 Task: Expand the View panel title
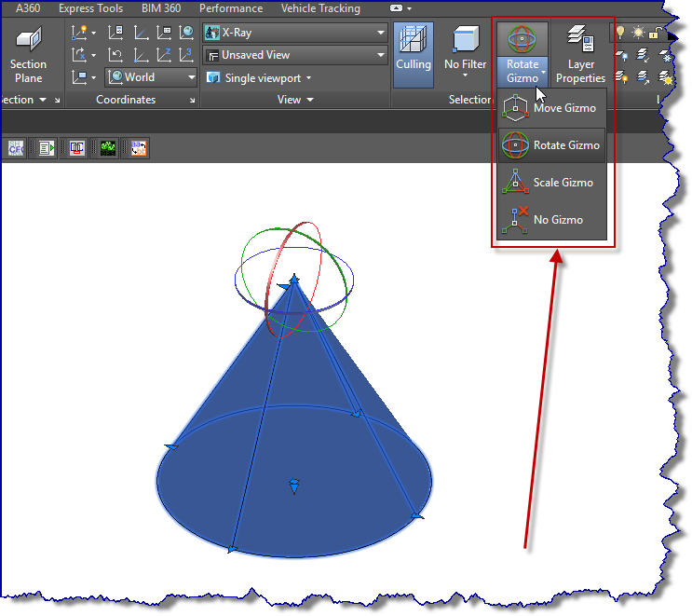click(x=295, y=100)
